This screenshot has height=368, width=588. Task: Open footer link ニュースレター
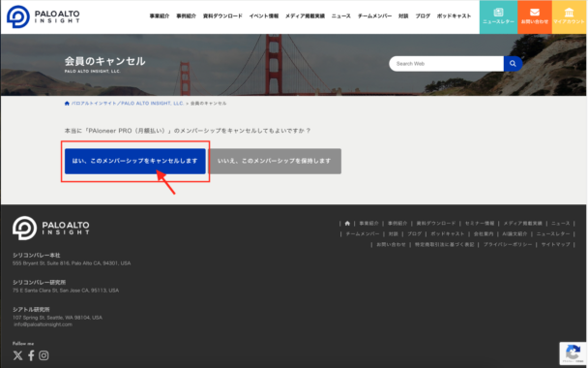[x=553, y=234]
